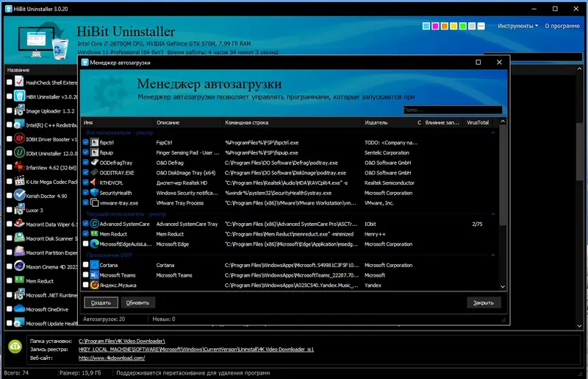Click the RTHDVCPL speaker icon
This screenshot has width=588, height=379.
point(95,183)
